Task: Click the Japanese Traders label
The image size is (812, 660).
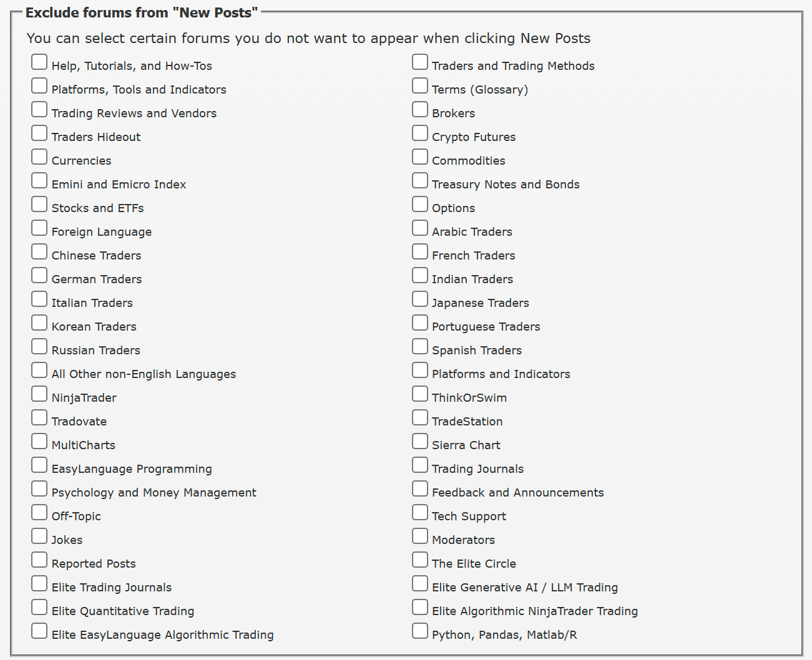Action: 481,303
